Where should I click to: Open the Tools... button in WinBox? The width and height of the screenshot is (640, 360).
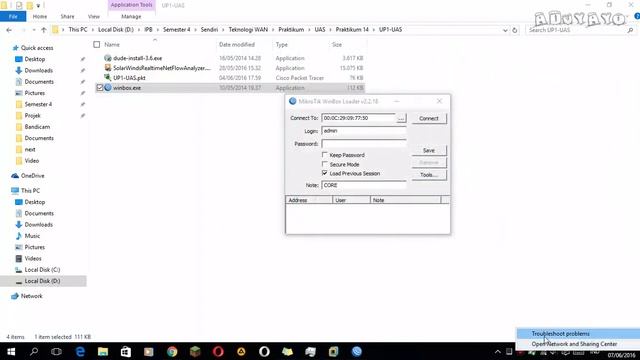click(429, 175)
